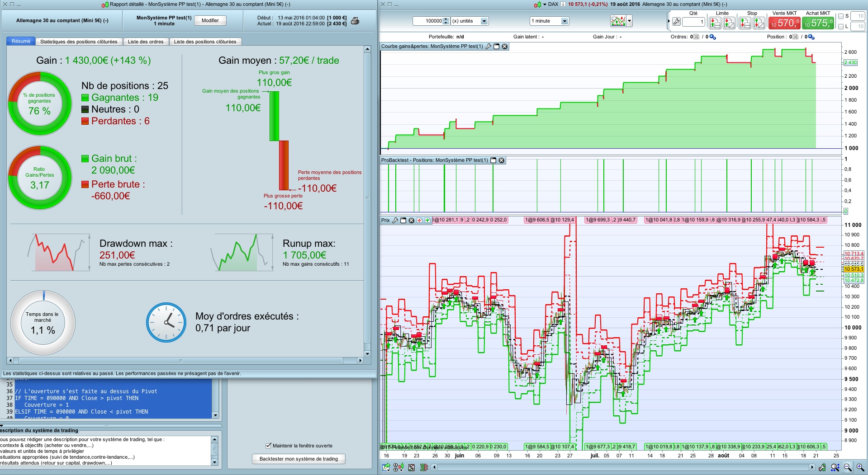Toggle the L checkbox in order panel
868x475 pixels.
pyautogui.click(x=841, y=27)
